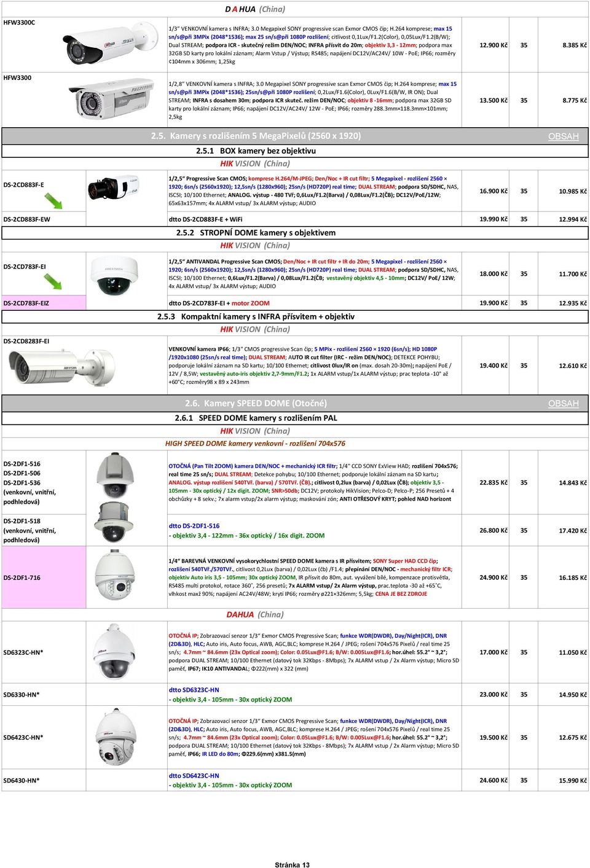Viewport: 590px width, 868px height.
Task: Select the model name SD6330-HN*
Action: click(22, 695)
